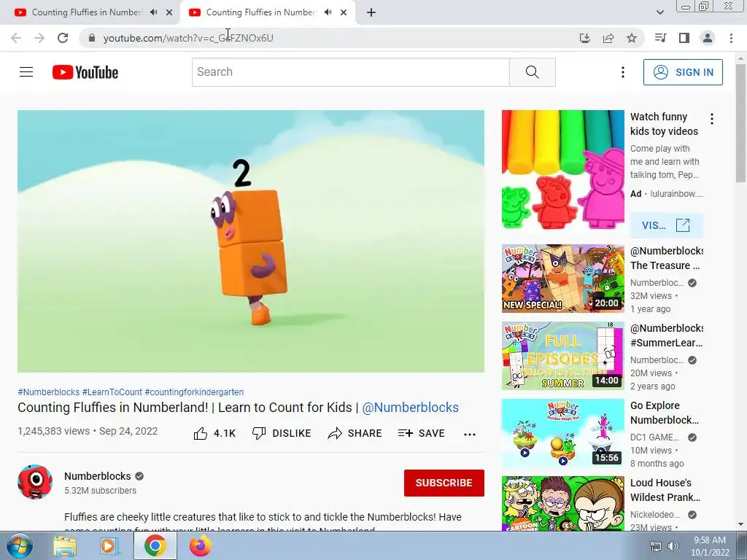Viewport: 747px width, 560px height.
Task: Launch Windows Media Player from taskbar
Action: tap(109, 546)
